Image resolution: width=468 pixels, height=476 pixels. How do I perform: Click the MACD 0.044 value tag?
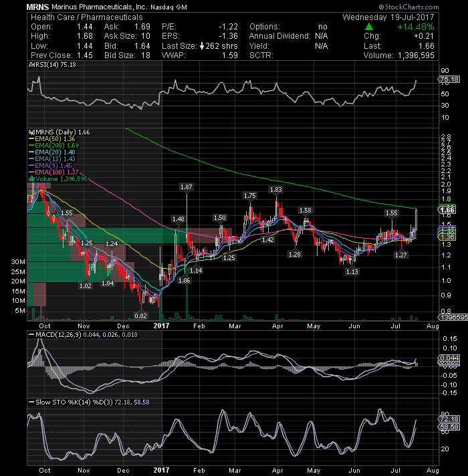tap(449, 358)
